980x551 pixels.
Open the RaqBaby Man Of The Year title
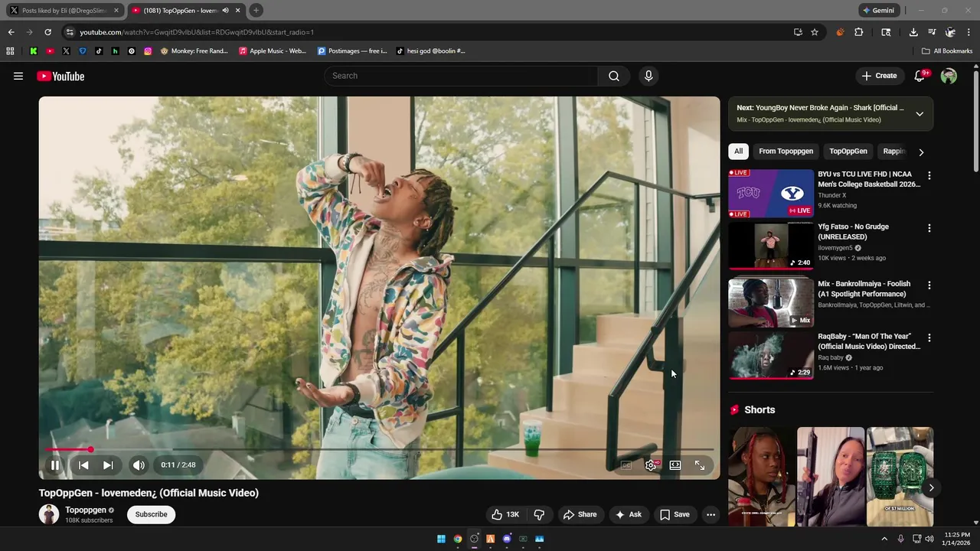click(869, 341)
